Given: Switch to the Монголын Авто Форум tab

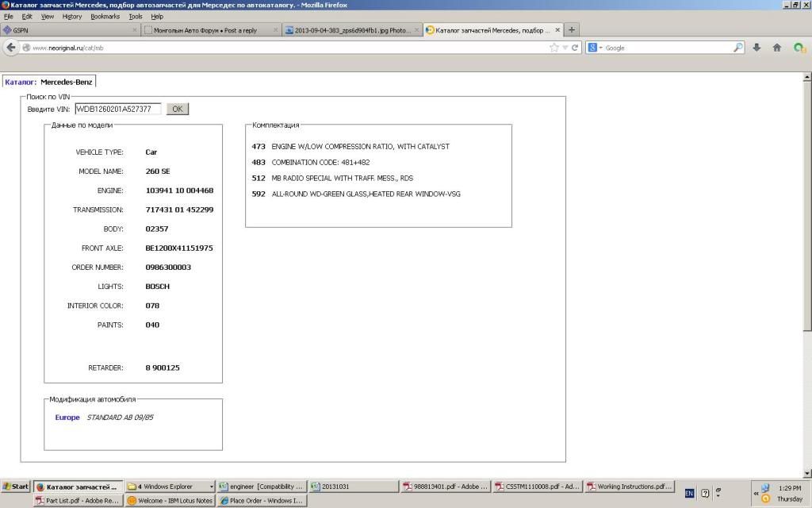Looking at the screenshot, I should pos(210,30).
